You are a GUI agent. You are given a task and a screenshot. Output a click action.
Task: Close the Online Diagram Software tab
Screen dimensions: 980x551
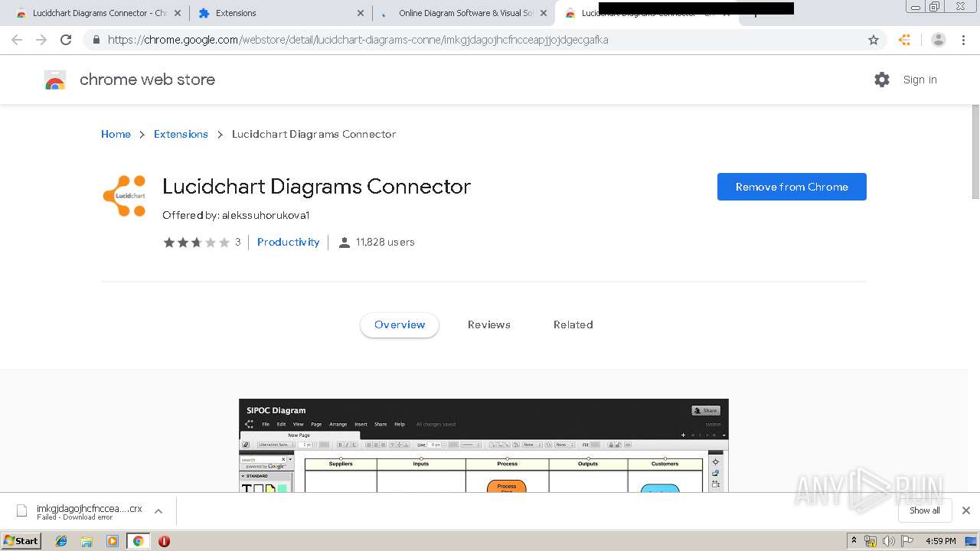click(544, 13)
